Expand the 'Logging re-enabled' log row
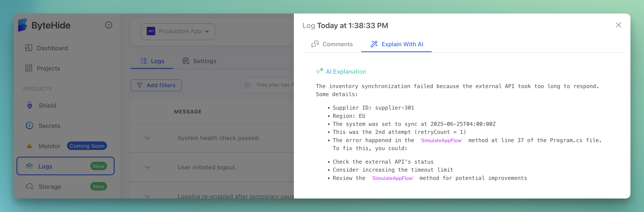The width and height of the screenshot is (644, 212). coord(148,196)
